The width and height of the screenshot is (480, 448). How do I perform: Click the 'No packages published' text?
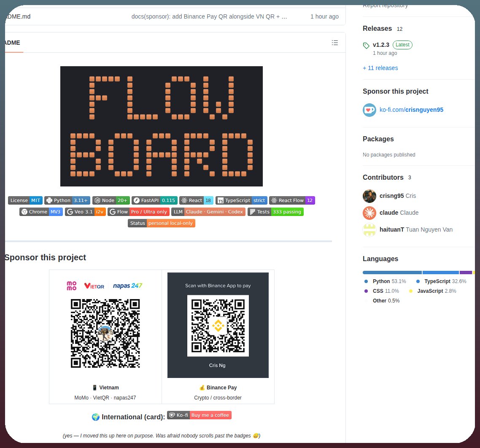389,155
